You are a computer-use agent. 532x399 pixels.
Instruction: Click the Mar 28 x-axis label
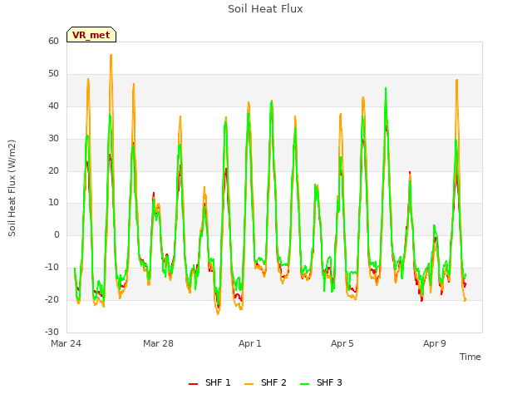pyautogui.click(x=158, y=343)
